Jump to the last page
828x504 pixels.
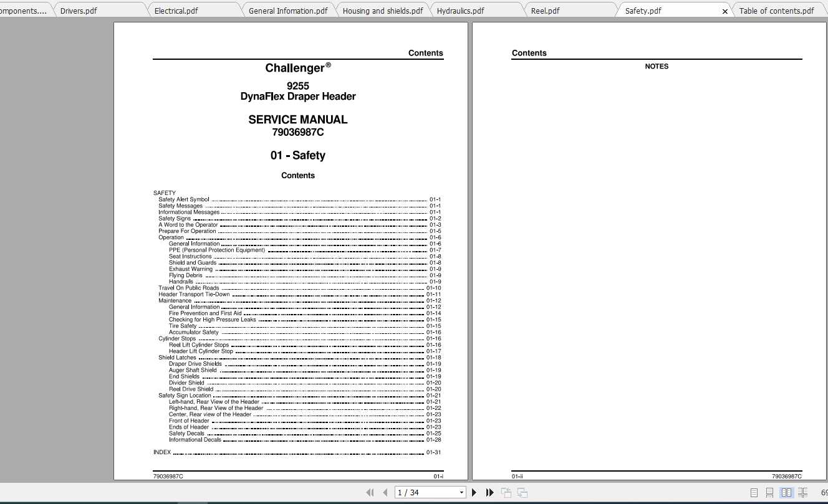(x=490, y=493)
